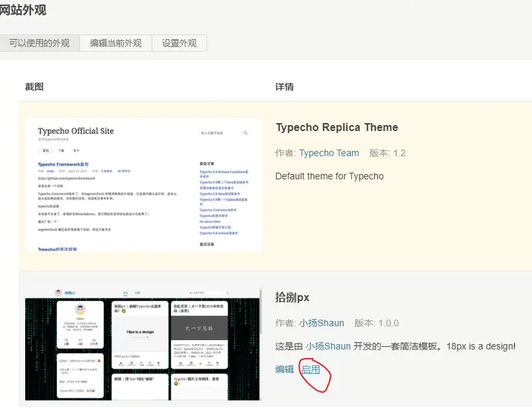Click 编辑 for the 拾捌px theme
The height and width of the screenshot is (407, 532).
[x=285, y=369]
